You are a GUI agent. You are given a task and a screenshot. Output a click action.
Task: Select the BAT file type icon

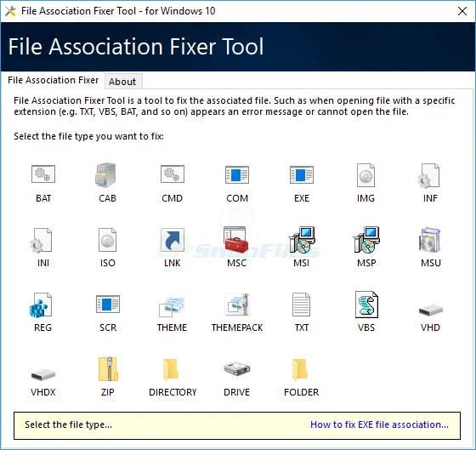point(43,174)
